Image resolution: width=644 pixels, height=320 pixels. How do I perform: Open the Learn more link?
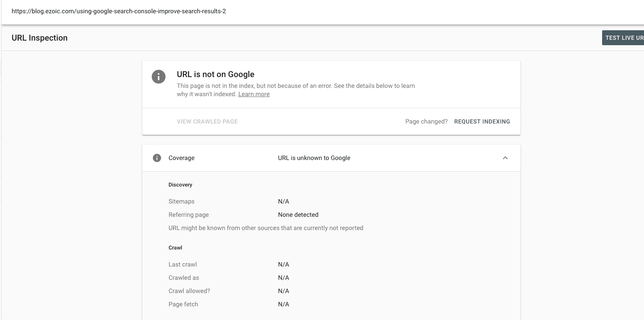254,94
